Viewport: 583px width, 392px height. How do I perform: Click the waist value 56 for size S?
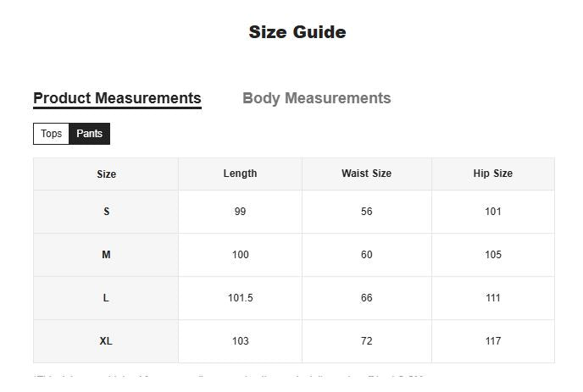(367, 212)
